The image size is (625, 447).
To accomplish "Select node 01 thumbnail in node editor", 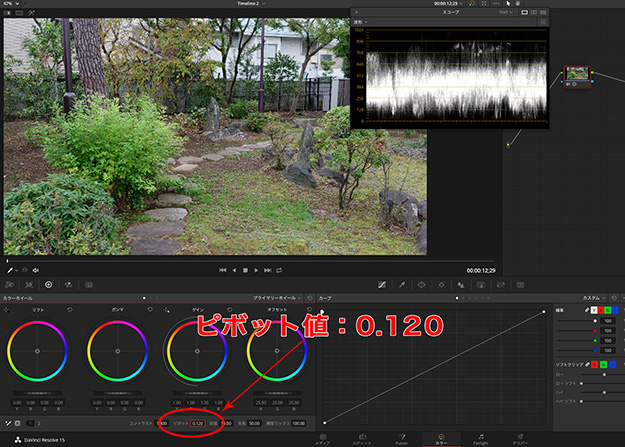I will pos(575,74).
